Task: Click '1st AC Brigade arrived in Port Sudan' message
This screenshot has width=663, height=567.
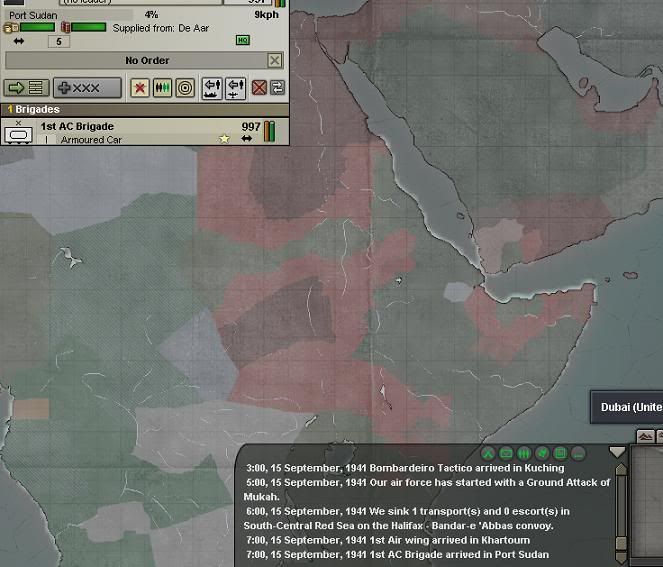Action: (x=397, y=554)
